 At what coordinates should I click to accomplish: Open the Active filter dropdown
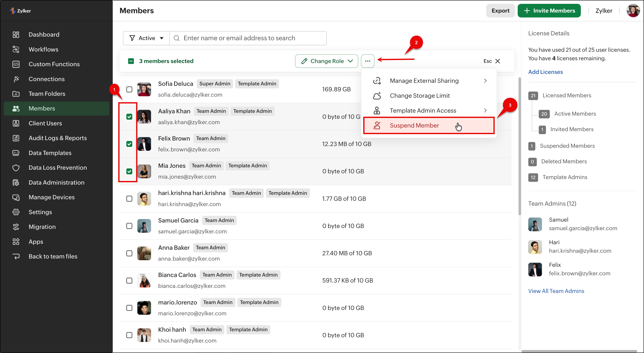point(146,38)
